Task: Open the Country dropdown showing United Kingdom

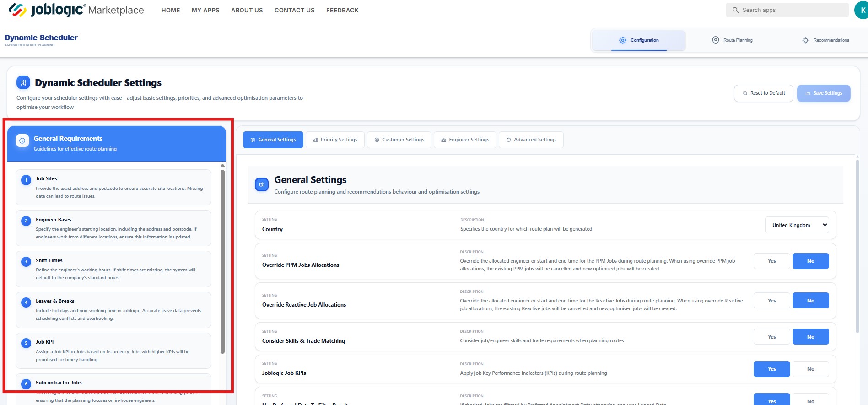Action: (x=797, y=225)
